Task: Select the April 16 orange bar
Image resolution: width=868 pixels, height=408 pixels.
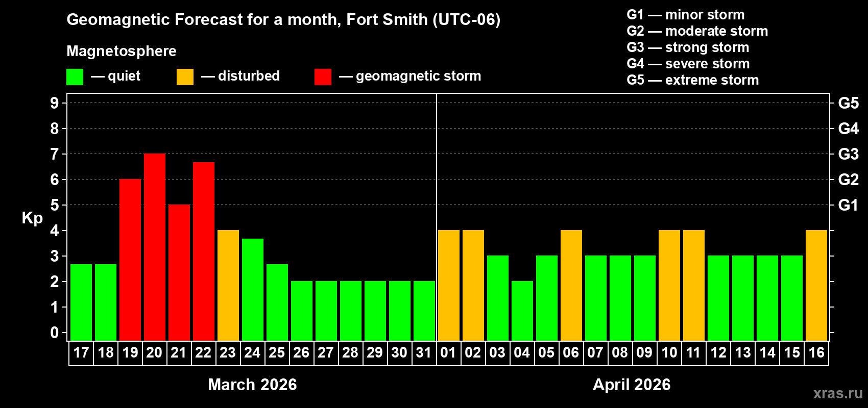Action: [816, 286]
